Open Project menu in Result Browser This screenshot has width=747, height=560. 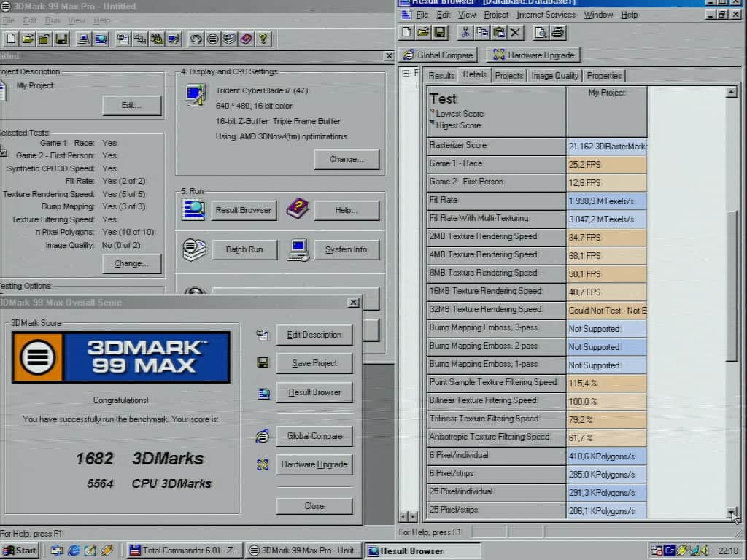[x=496, y=15]
